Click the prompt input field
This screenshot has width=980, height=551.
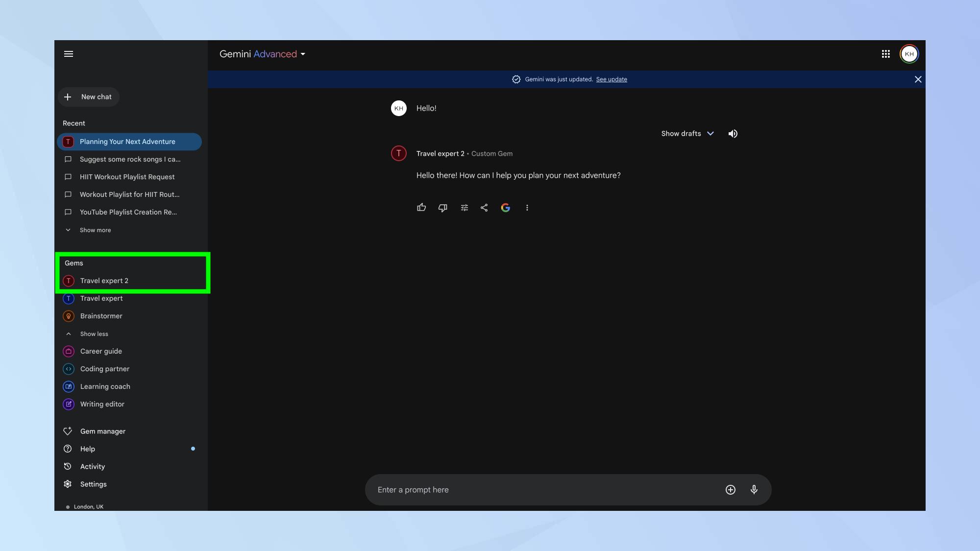tap(567, 489)
